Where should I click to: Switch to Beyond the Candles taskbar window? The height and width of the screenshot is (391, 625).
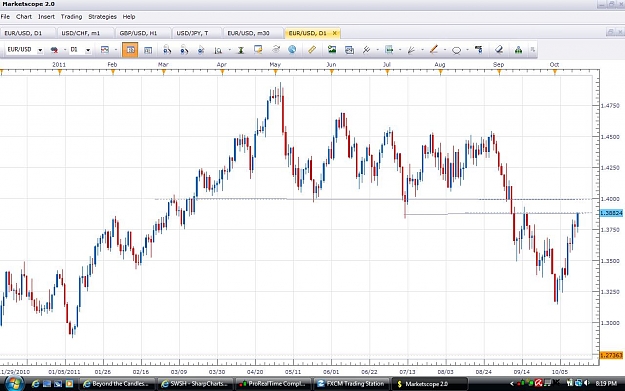(116, 384)
